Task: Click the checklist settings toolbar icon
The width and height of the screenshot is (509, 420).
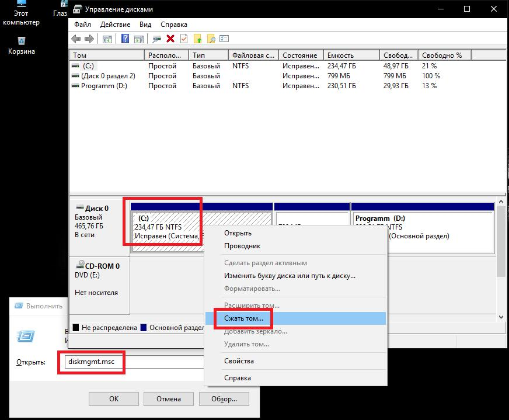Action: pyautogui.click(x=224, y=39)
